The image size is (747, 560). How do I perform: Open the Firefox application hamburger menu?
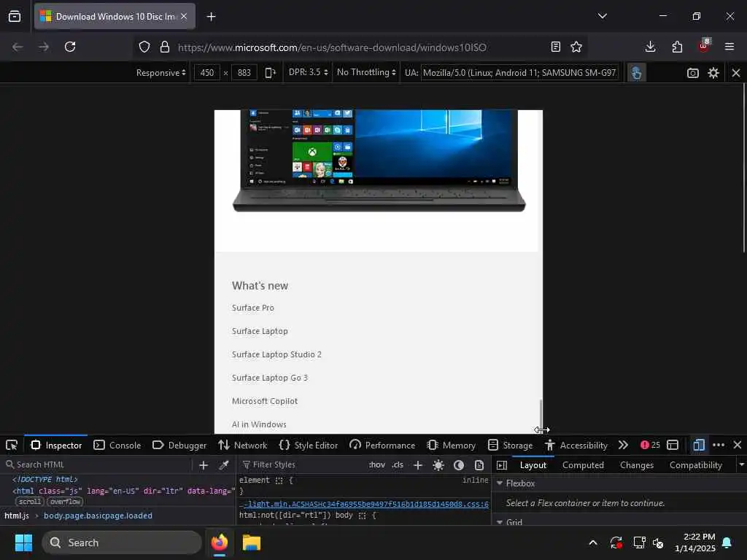(729, 47)
